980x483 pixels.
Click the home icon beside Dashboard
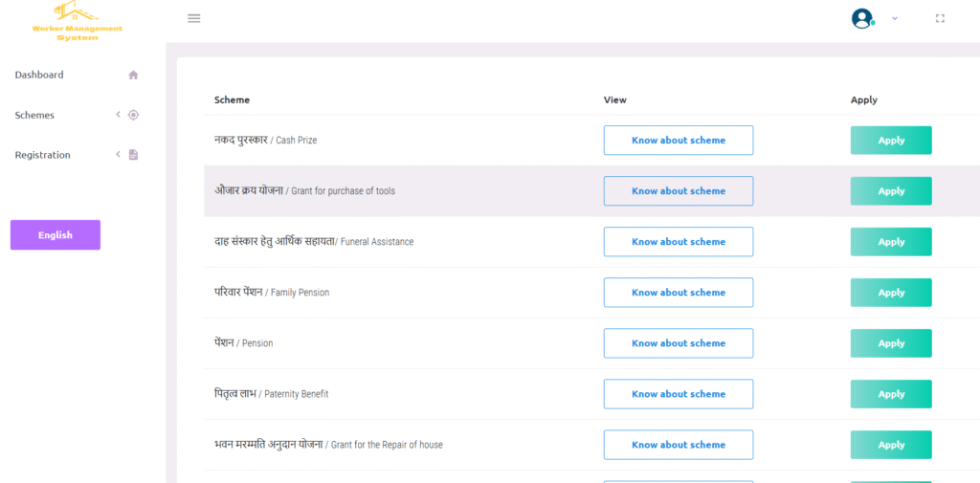[x=133, y=75]
